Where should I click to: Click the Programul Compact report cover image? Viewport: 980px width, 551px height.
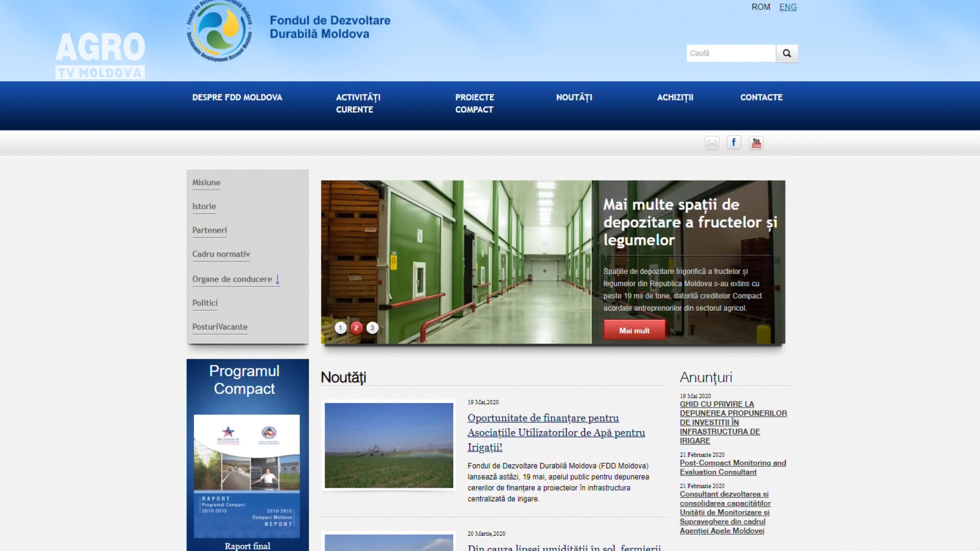click(x=247, y=476)
